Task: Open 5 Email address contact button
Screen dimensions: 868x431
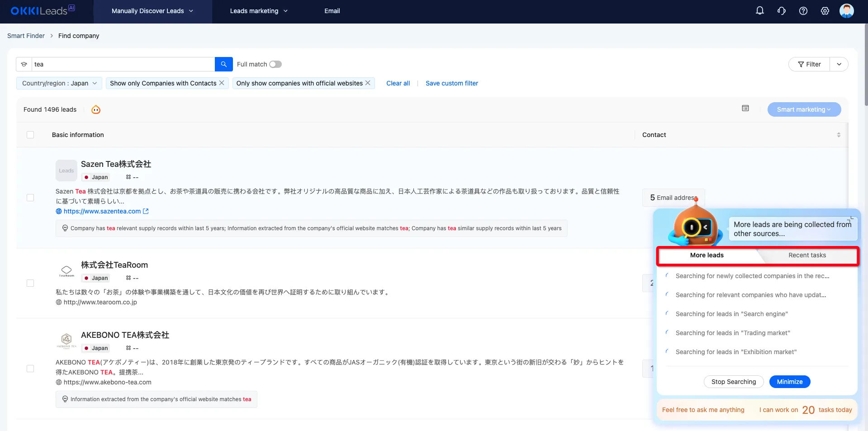Action: (x=674, y=198)
